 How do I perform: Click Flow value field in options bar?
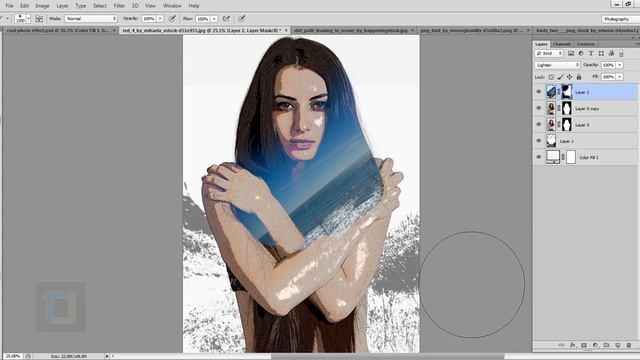click(203, 19)
